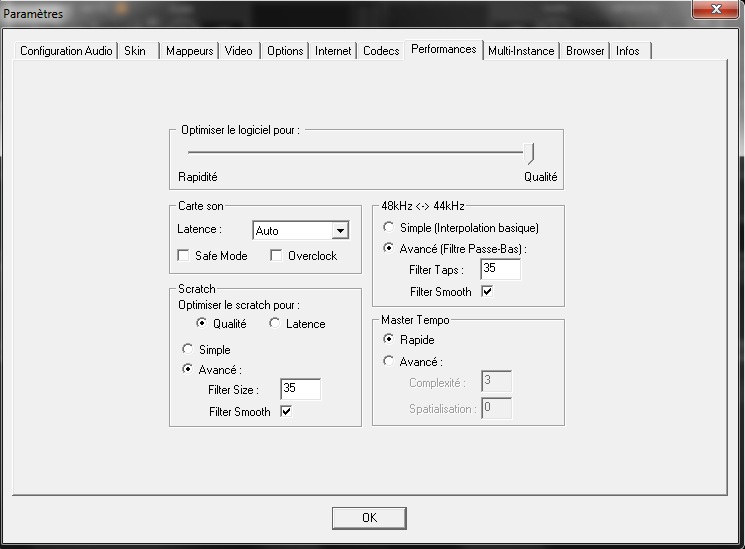This screenshot has height=549, width=745.
Task: Enable the Overclock checkbox
Action: click(x=277, y=256)
